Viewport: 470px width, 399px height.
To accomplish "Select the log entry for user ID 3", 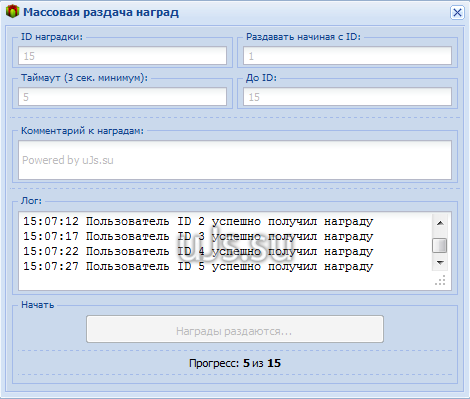I will coord(198,236).
